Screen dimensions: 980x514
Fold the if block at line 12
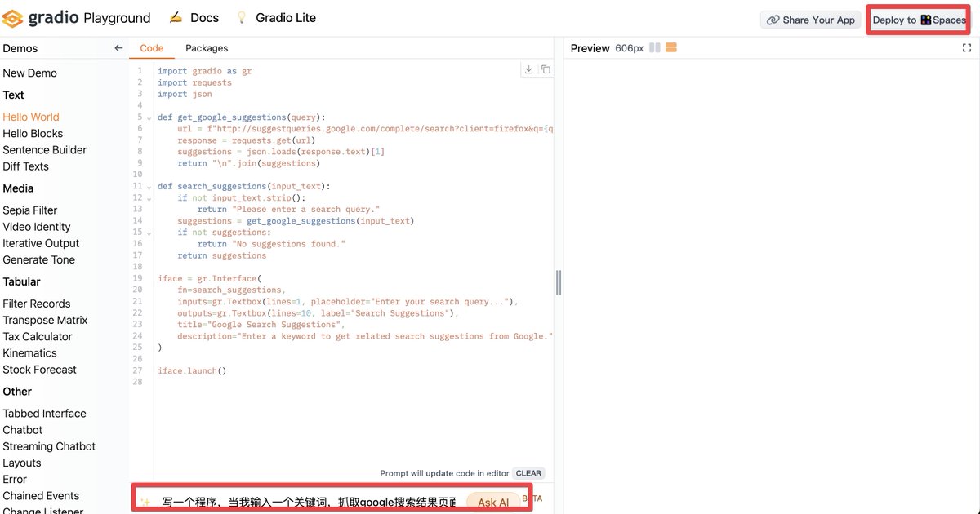click(x=149, y=198)
